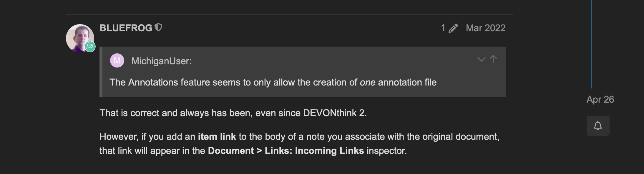Click the BLUEFROG profile avatar photo
The image size is (644, 174).
point(79,37)
